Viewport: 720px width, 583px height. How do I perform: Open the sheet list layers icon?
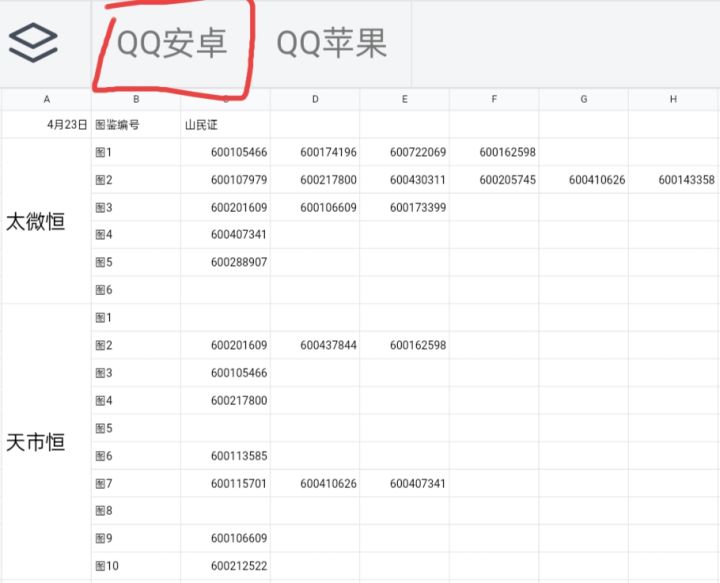tap(33, 43)
